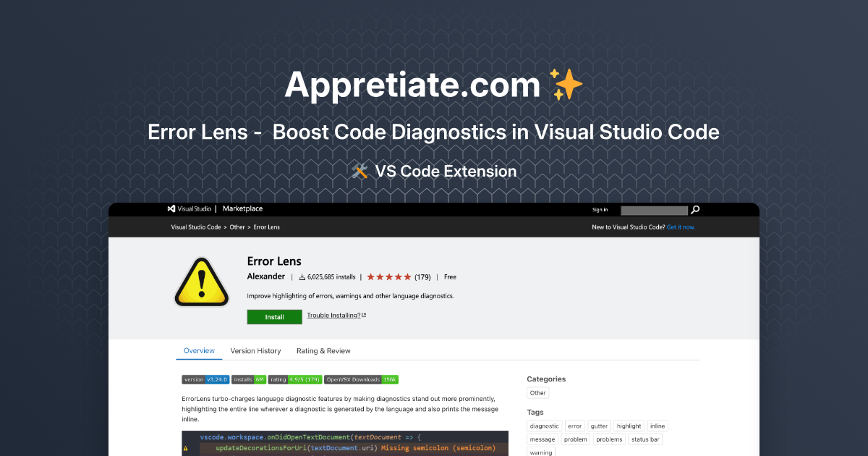
Task: Click the Get it now link
Action: point(681,227)
